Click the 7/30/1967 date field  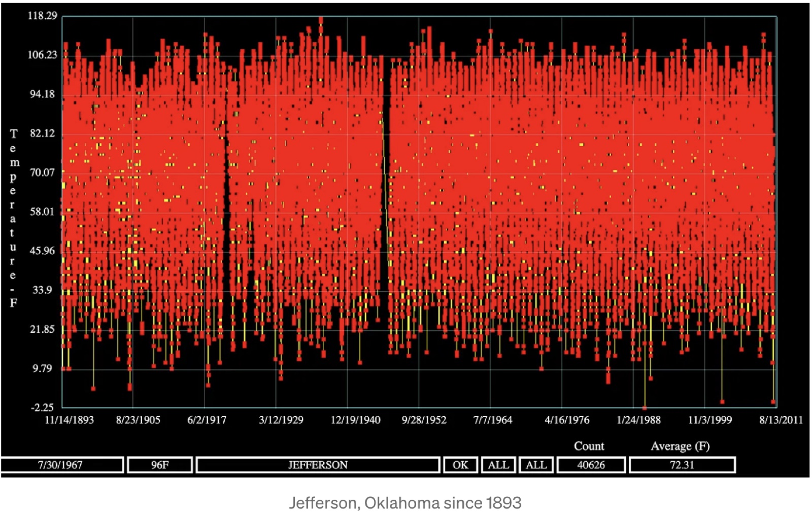[x=62, y=465]
